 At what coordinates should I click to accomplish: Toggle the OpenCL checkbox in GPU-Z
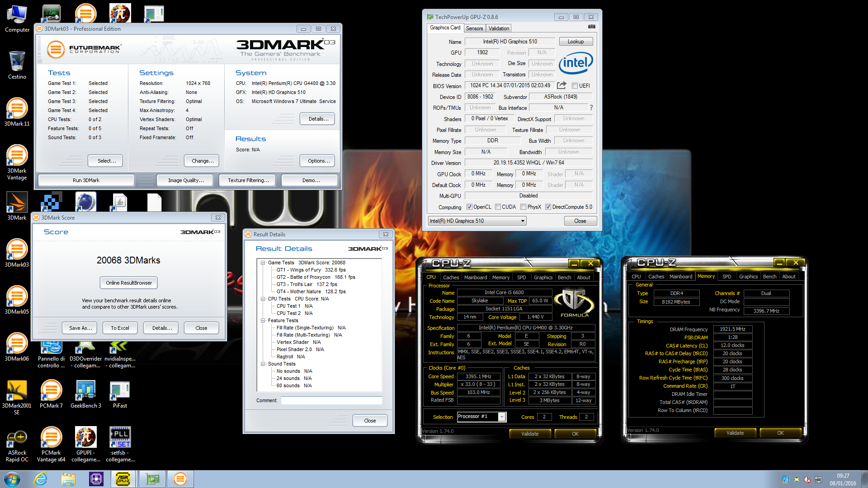tap(469, 207)
